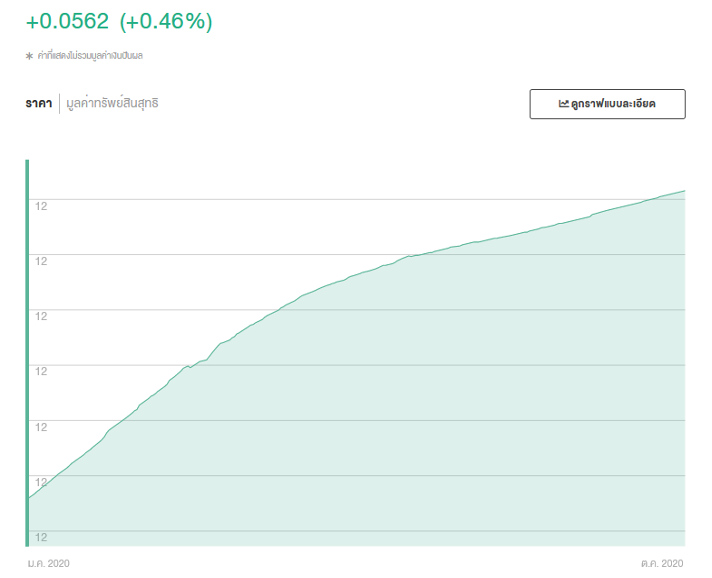Click the lowest 12 y-axis label
This screenshot has width=712, height=578.
pos(42,538)
